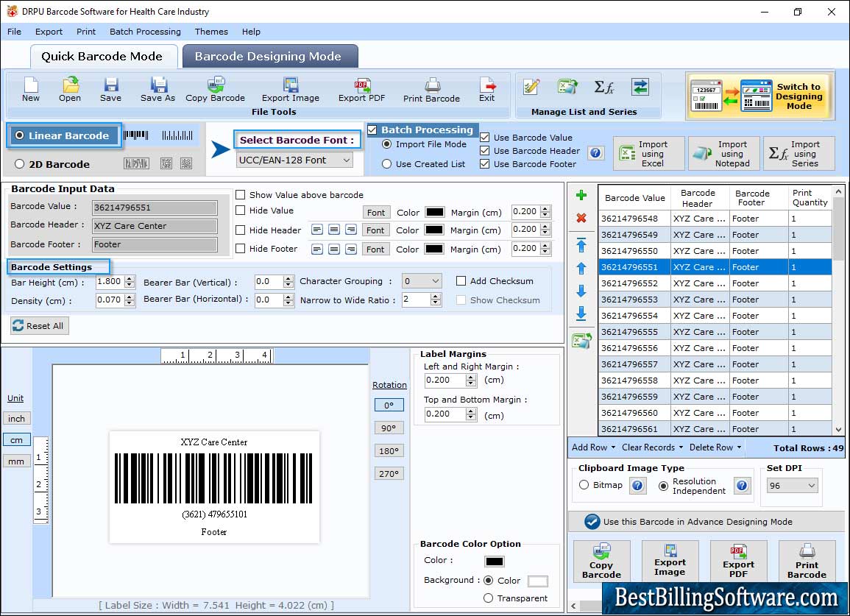850x616 pixels.
Task: Click the green plus add row icon
Action: (x=581, y=195)
